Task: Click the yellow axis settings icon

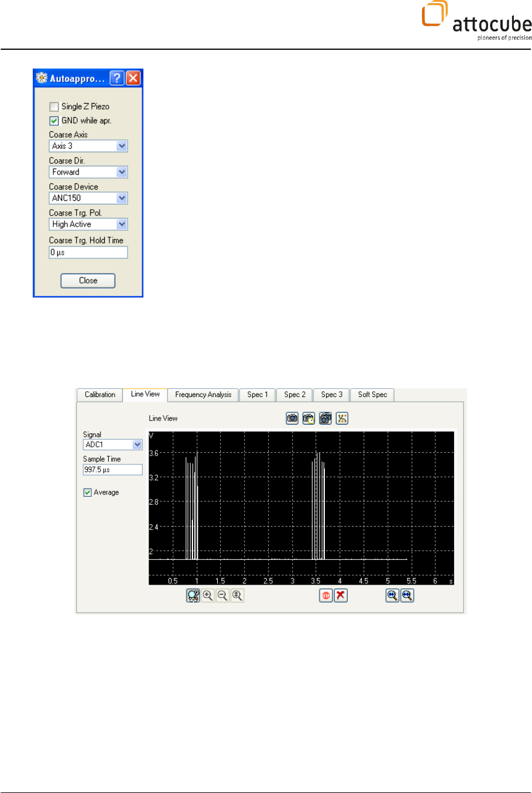Action: point(342,418)
